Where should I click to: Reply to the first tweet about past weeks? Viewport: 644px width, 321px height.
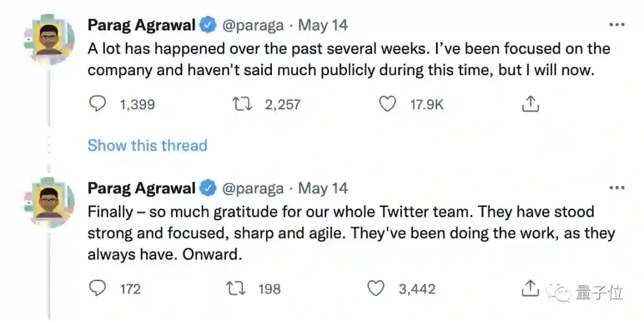coord(97,104)
